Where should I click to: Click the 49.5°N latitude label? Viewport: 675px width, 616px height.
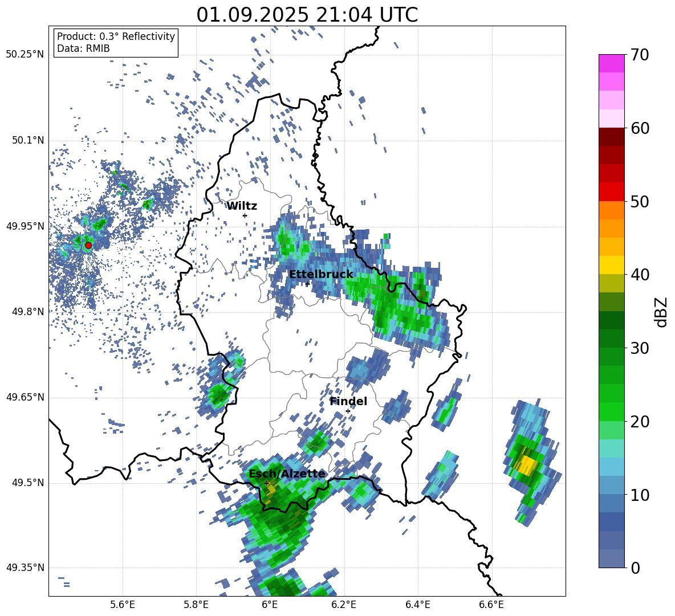click(28, 483)
